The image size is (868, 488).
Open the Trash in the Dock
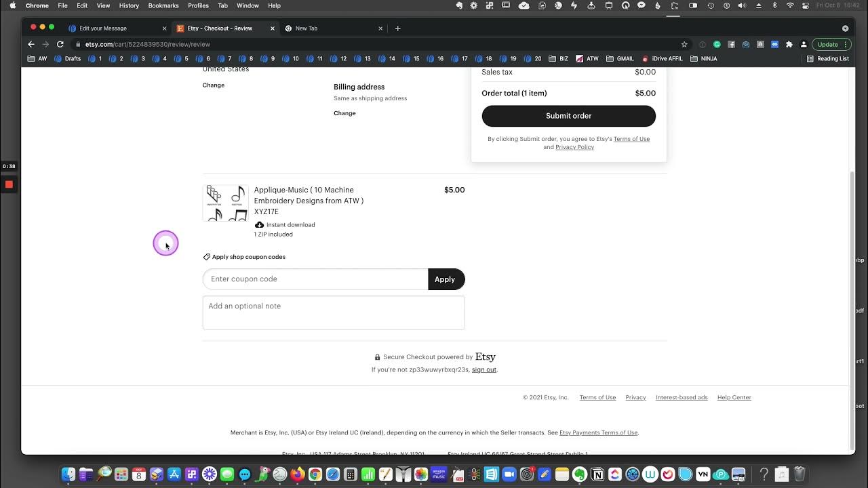(800, 474)
